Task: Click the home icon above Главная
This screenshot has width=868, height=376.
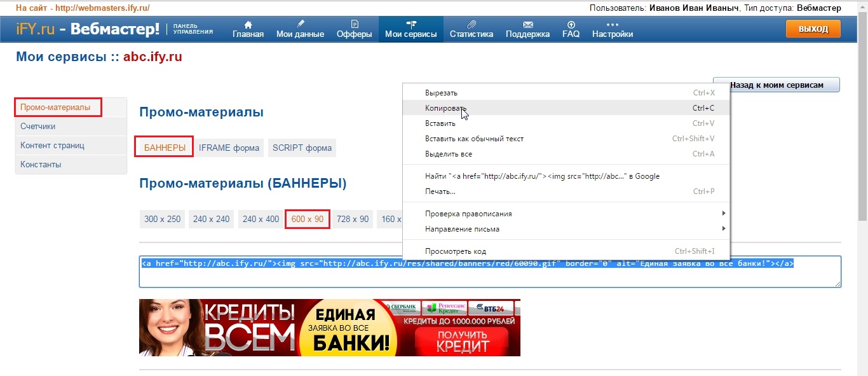Action: [x=248, y=24]
